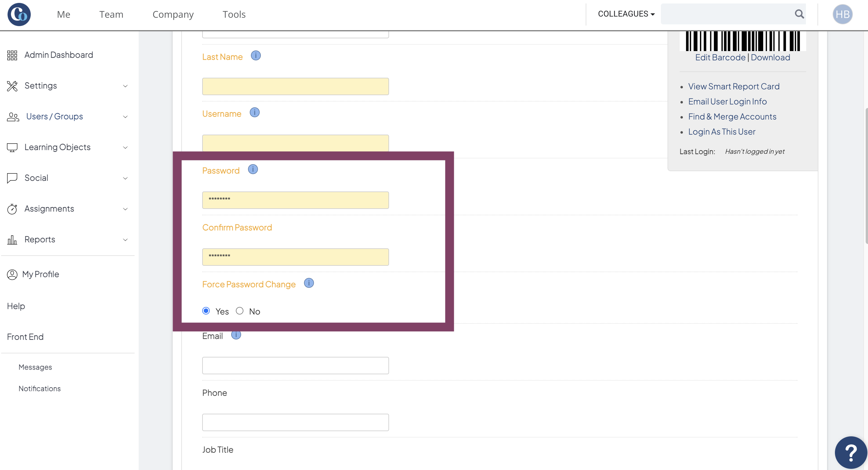This screenshot has height=470, width=868.
Task: Open the Me top menu
Action: tap(64, 15)
